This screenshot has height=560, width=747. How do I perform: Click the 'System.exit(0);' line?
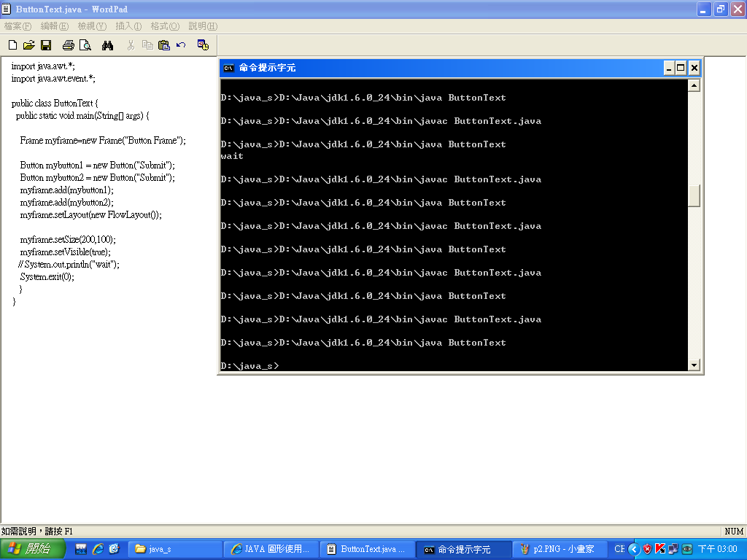click(47, 276)
